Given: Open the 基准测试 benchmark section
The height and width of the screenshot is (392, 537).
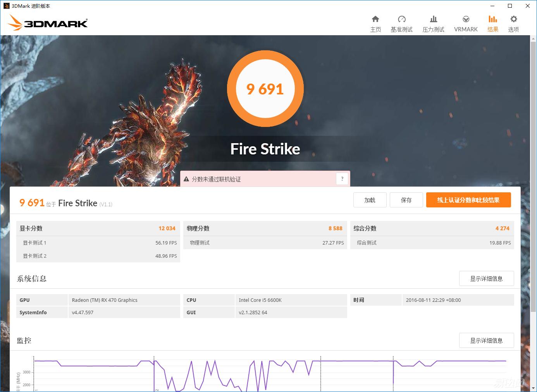Looking at the screenshot, I should (x=402, y=22).
